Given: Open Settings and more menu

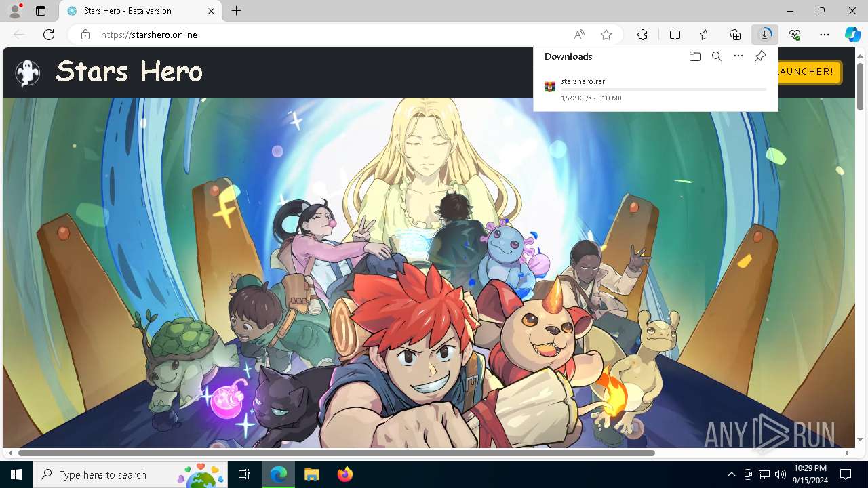Looking at the screenshot, I should 825,35.
